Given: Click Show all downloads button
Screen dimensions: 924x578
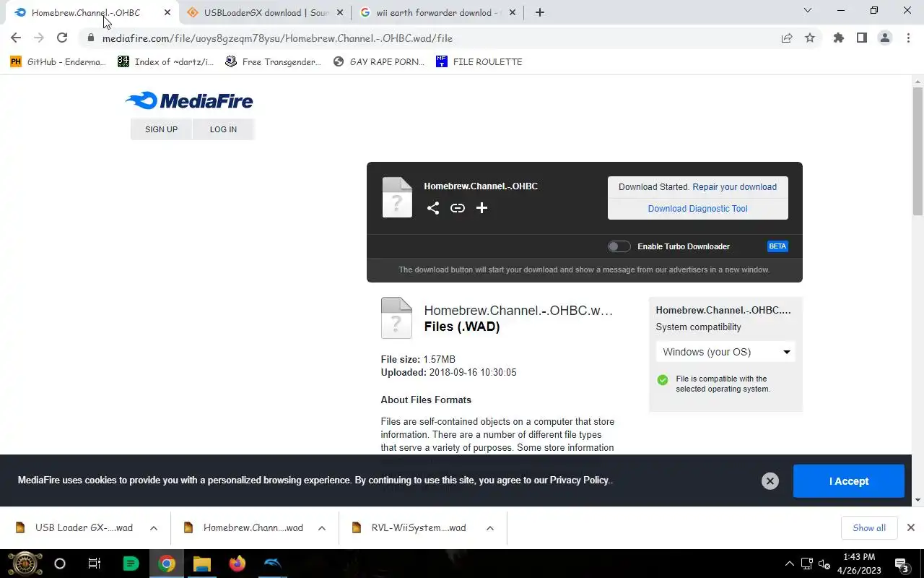Looking at the screenshot, I should [x=869, y=528].
